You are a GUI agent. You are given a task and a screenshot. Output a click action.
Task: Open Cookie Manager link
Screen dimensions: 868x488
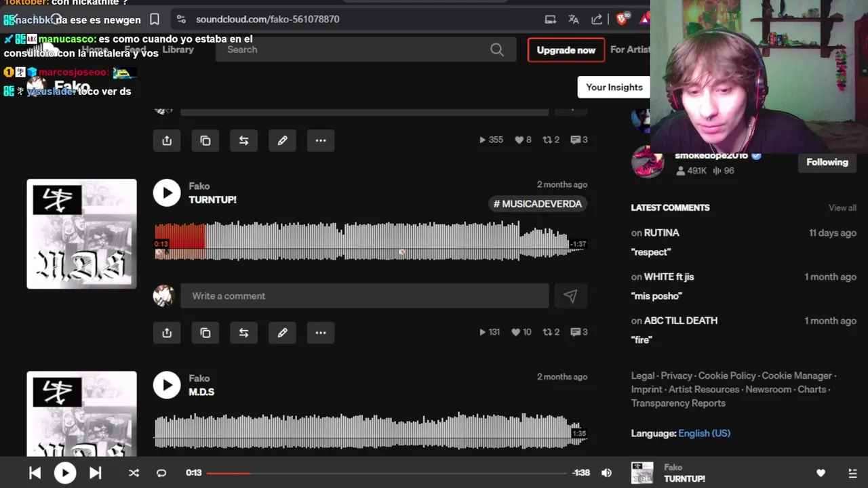pos(797,375)
